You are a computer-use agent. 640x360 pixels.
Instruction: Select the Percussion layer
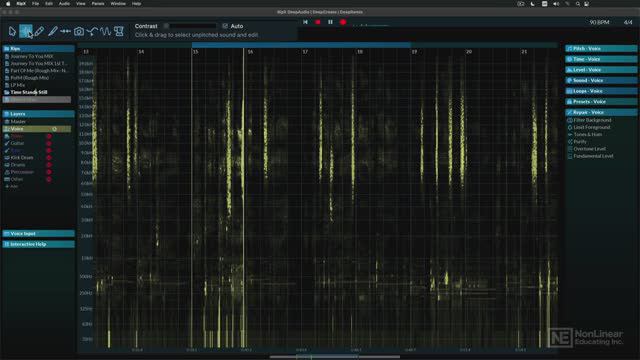[x=22, y=172]
